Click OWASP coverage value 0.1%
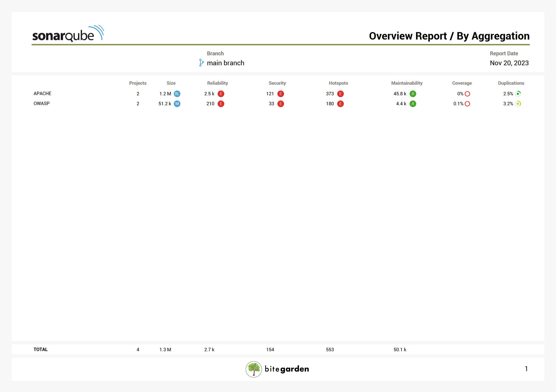The height and width of the screenshot is (392, 556). click(458, 104)
